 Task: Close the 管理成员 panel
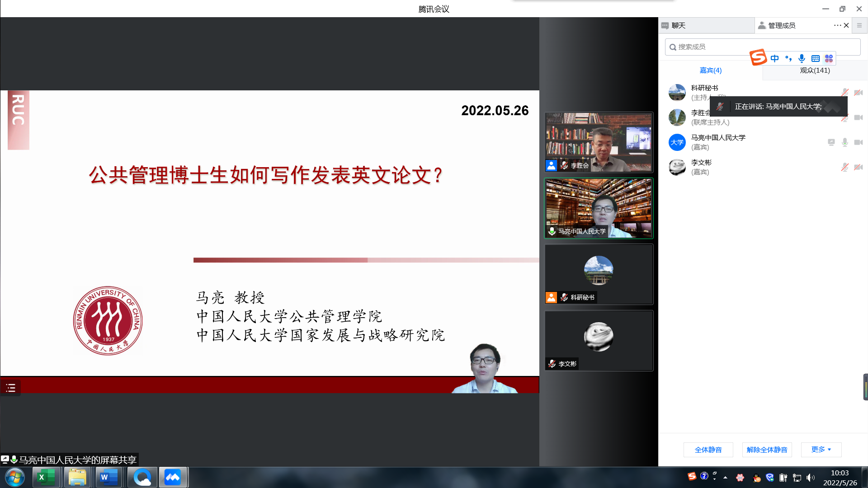[846, 25]
